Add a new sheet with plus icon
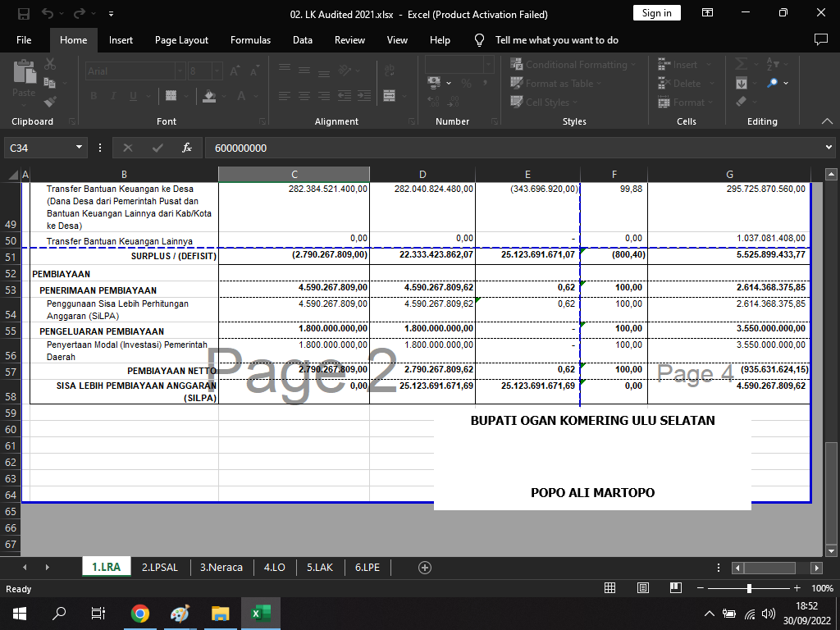This screenshot has width=840, height=630. click(425, 567)
